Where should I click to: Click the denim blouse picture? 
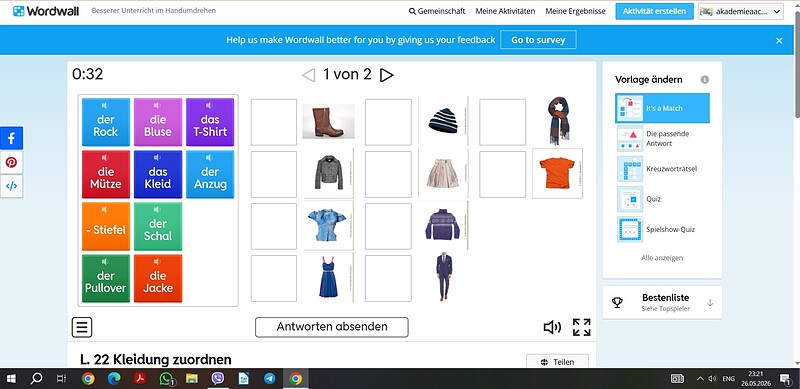(329, 225)
